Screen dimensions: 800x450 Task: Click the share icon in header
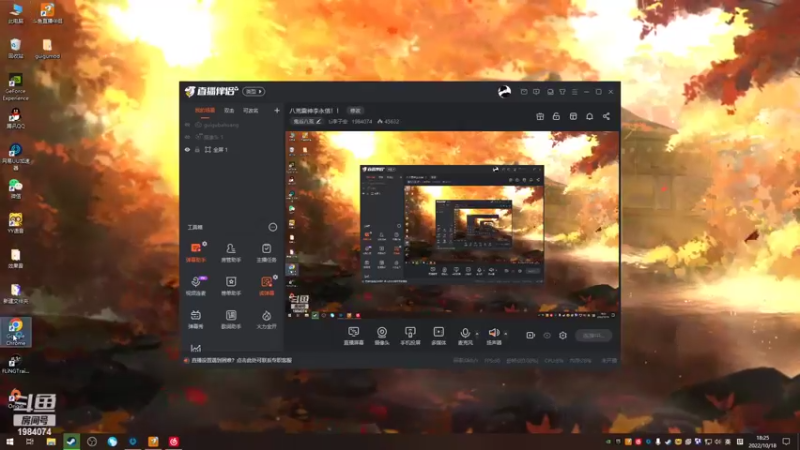[x=606, y=116]
